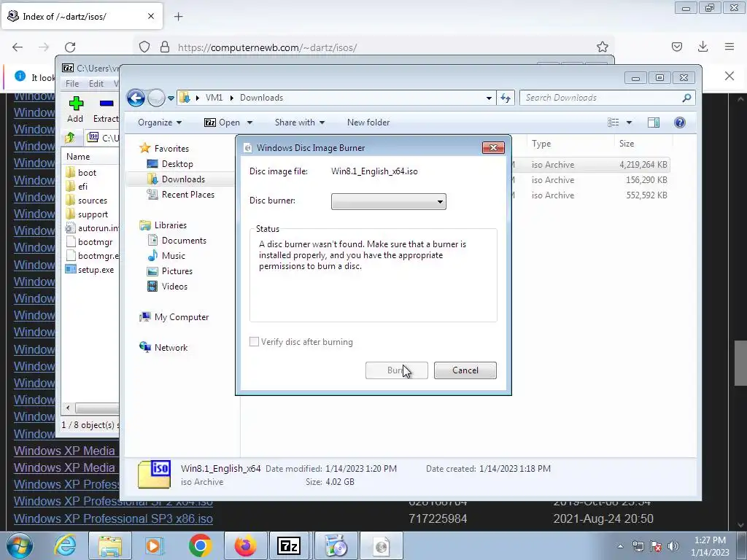Click New folder in Explorer toolbar
Viewport: 747px width, 560px height.
(x=368, y=122)
